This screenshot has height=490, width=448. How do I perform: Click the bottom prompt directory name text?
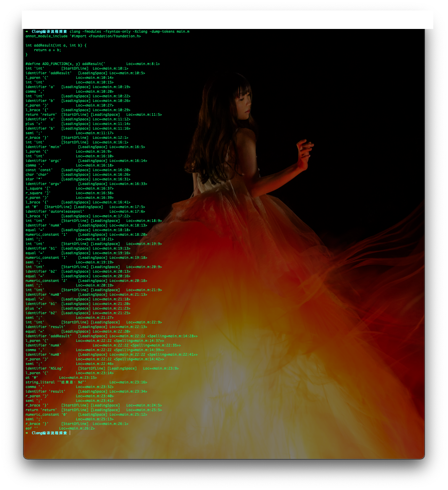pos(50,433)
